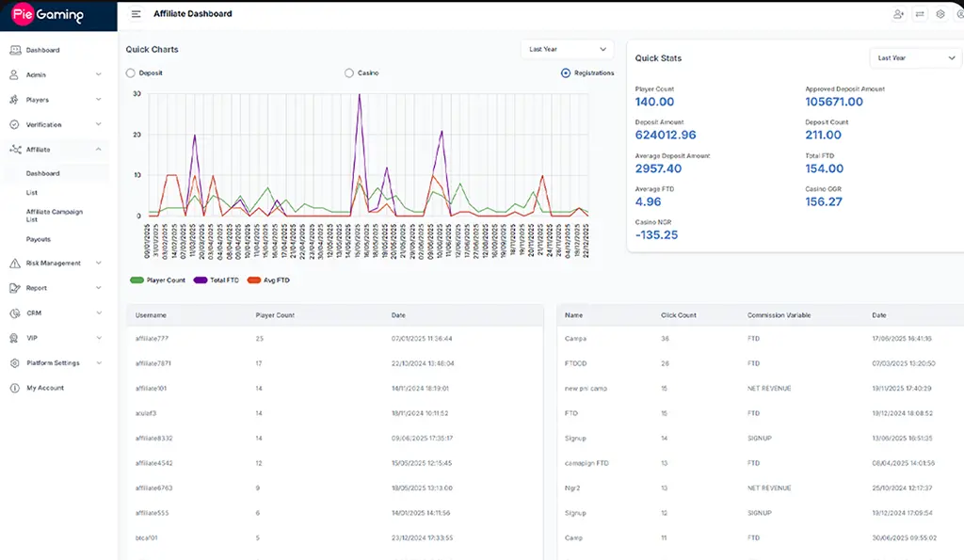Sort by Player Count column header
The height and width of the screenshot is (560, 964).
[275, 315]
